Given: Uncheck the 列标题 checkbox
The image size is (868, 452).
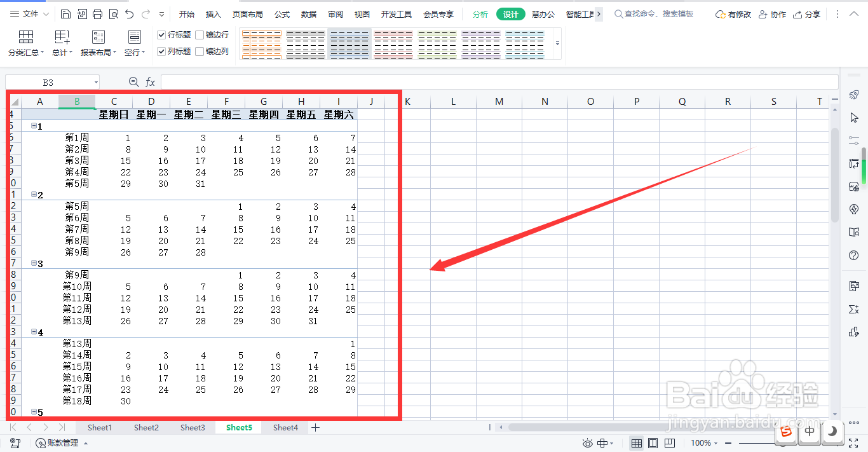Looking at the screenshot, I should click(161, 51).
